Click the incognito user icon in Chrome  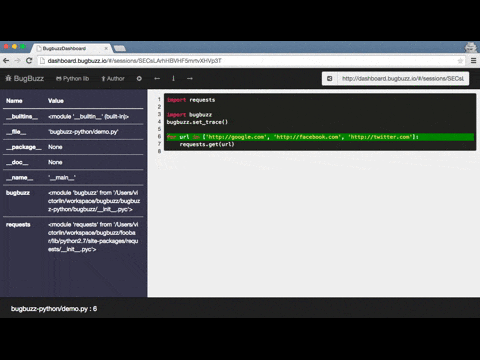[x=471, y=47]
